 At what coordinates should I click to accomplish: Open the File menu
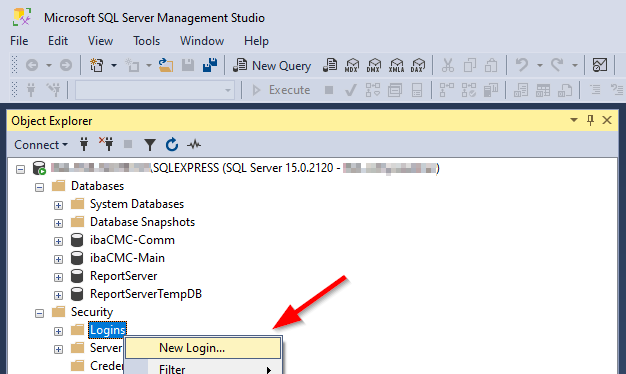coord(19,41)
